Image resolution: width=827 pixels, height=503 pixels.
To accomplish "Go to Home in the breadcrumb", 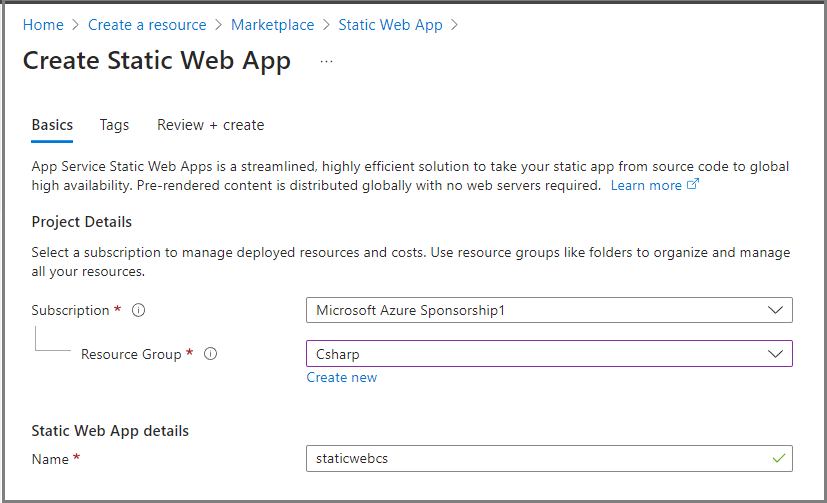I will pyautogui.click(x=43, y=25).
